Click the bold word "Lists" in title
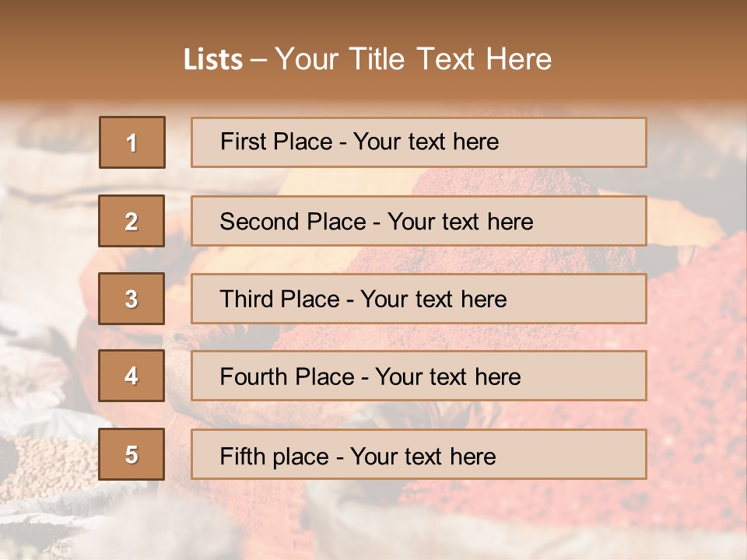747x560 pixels. (x=212, y=60)
